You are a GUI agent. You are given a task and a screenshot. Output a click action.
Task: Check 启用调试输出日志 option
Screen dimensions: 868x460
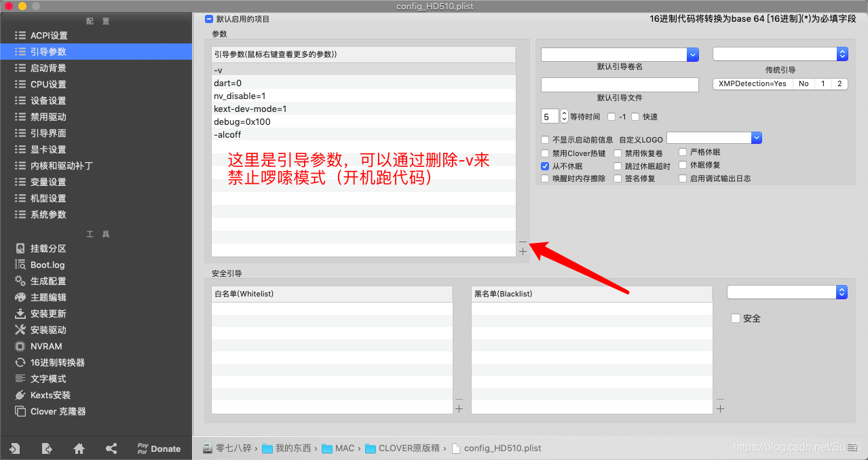tap(683, 178)
